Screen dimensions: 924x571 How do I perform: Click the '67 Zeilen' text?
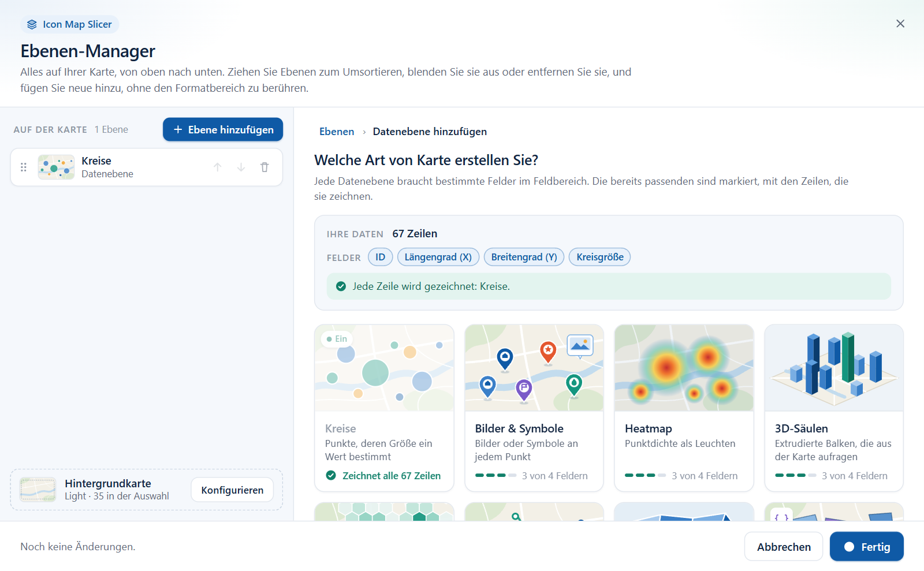tap(415, 234)
